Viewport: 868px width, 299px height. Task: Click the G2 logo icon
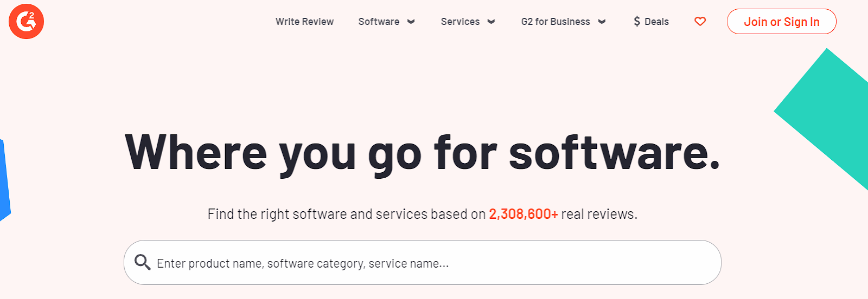click(x=26, y=22)
